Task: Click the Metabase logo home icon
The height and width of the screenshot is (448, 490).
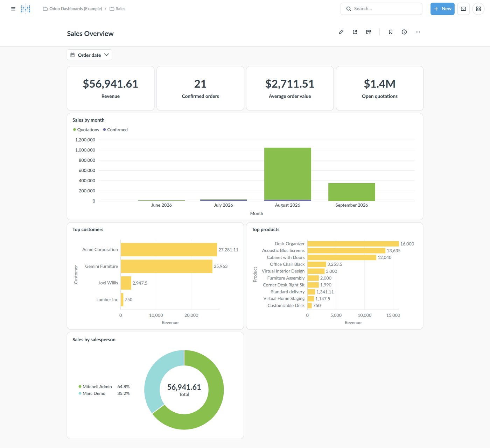Action: (26, 9)
